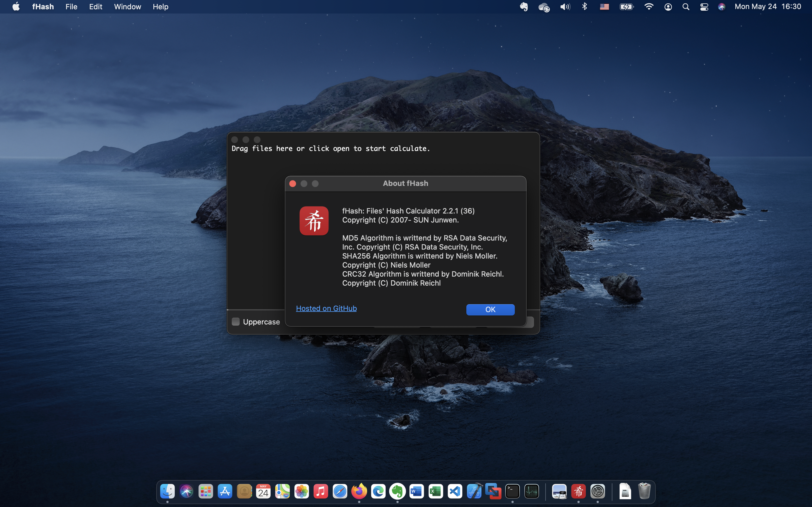
Task: Open Safari from the Dock
Action: [340, 491]
